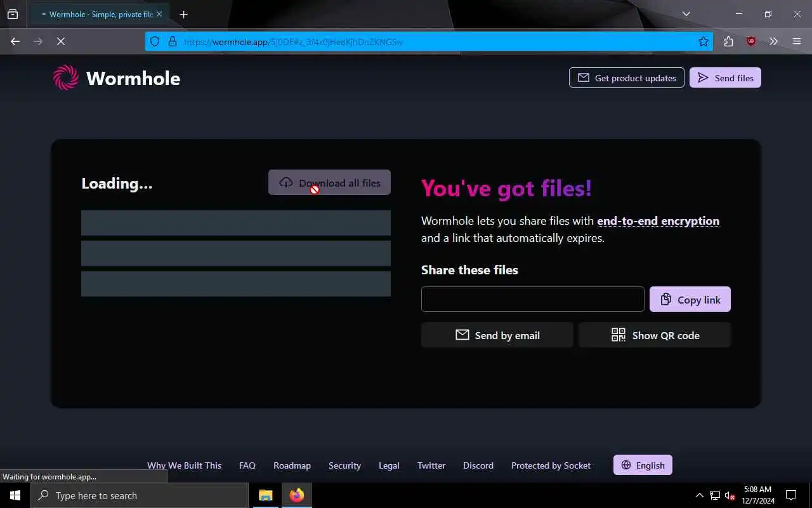Click Download all files button
The height and width of the screenshot is (508, 812).
(329, 182)
